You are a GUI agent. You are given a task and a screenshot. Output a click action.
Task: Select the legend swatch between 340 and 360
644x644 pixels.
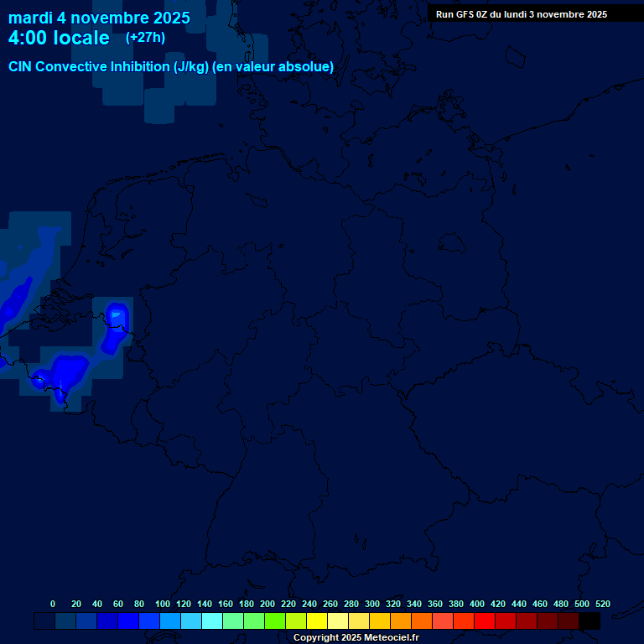coord(422,621)
